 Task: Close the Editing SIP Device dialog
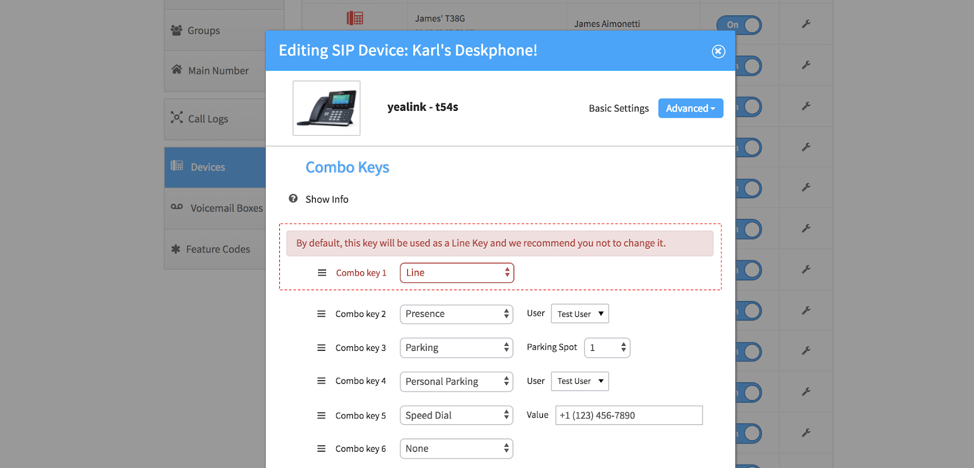(718, 51)
